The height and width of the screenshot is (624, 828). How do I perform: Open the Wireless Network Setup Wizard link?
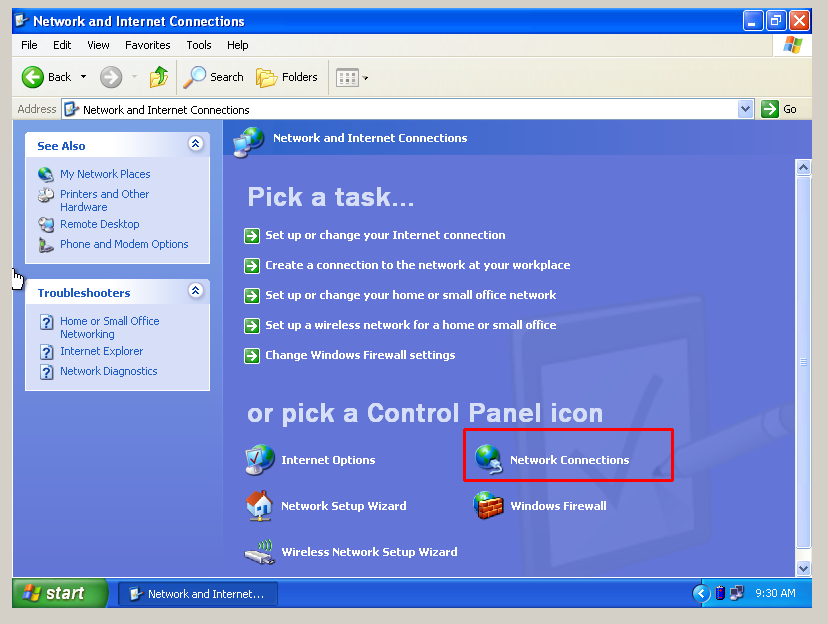(369, 552)
